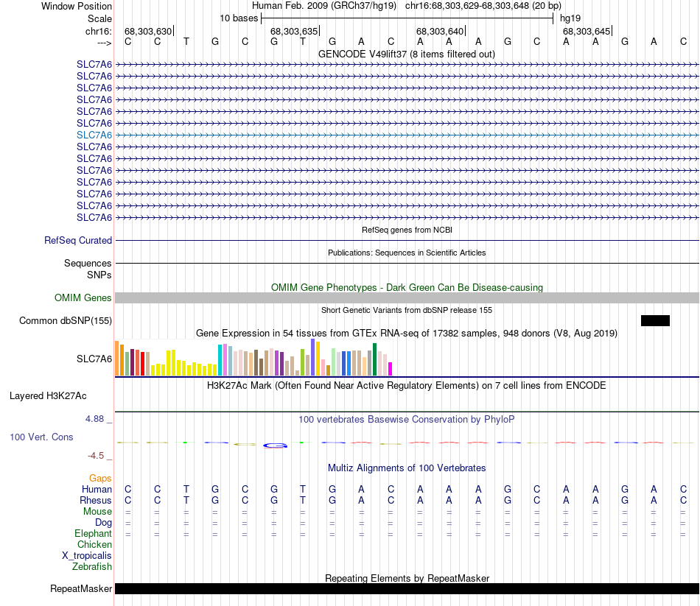The width and height of the screenshot is (700, 606).
Task: Click the large blue G in PhyloP conservation
Action: click(x=275, y=445)
